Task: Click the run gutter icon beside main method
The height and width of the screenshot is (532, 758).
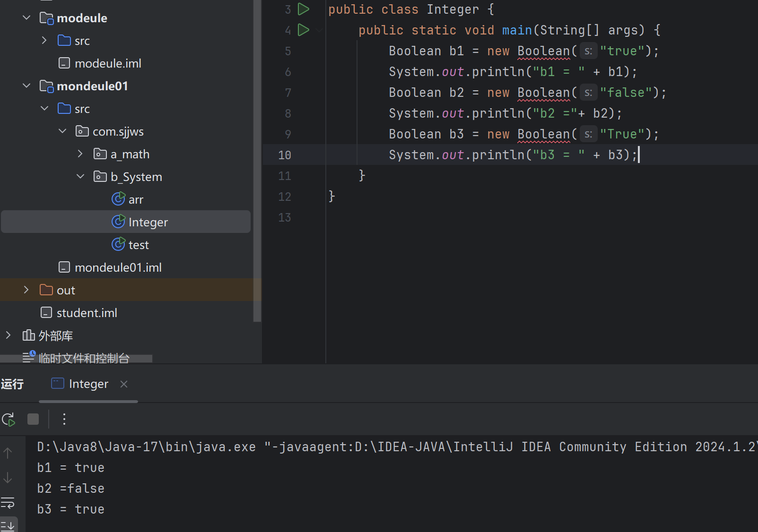Action: click(303, 30)
